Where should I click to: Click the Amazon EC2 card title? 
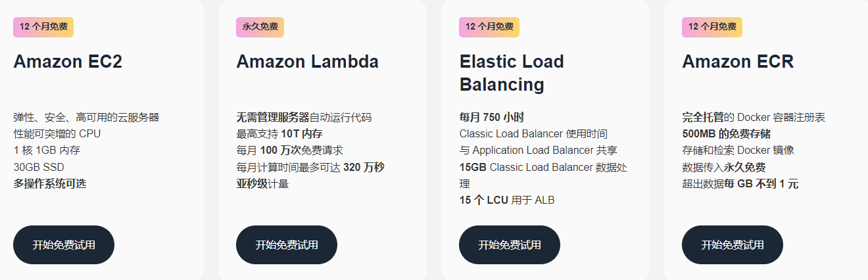click(68, 62)
